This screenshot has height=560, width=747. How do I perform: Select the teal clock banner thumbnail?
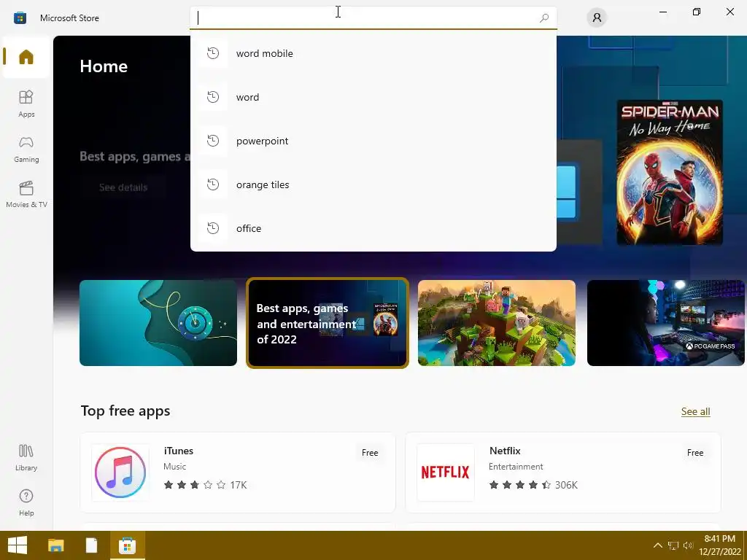[158, 323]
